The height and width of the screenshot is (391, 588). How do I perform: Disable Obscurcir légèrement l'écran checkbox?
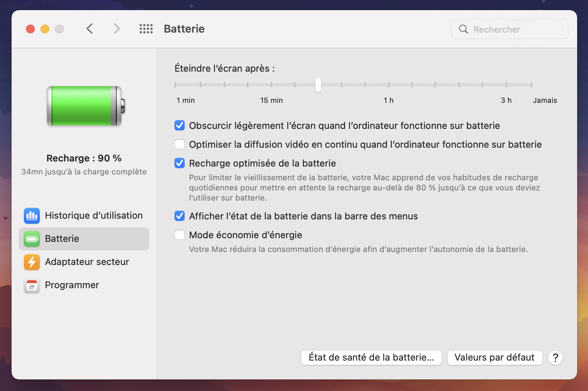pyautogui.click(x=180, y=126)
